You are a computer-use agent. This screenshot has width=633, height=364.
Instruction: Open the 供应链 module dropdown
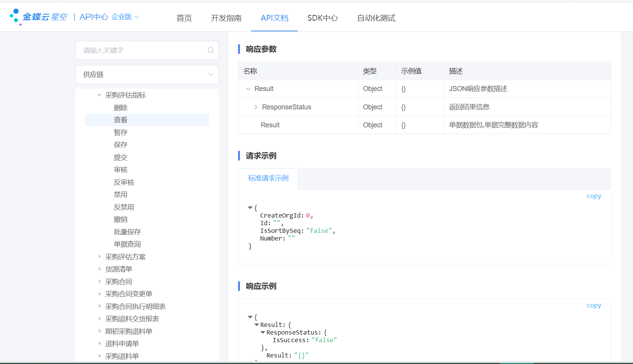pyautogui.click(x=147, y=75)
